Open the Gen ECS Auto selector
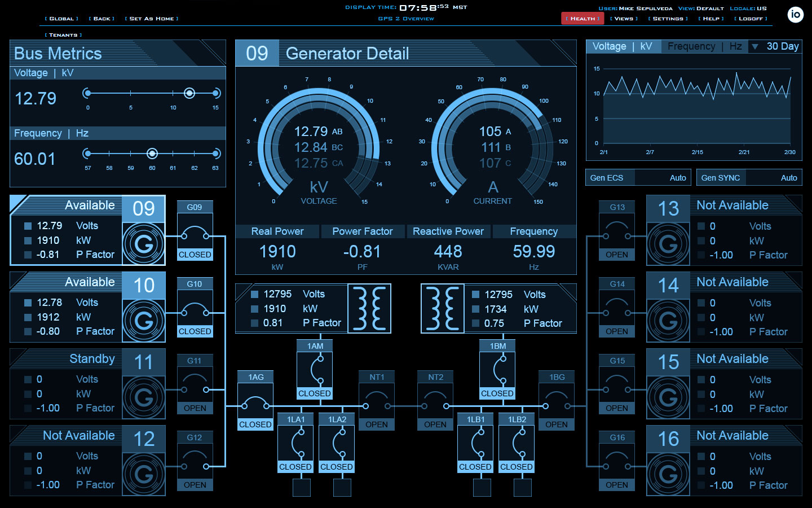This screenshot has width=812, height=508. tap(638, 178)
